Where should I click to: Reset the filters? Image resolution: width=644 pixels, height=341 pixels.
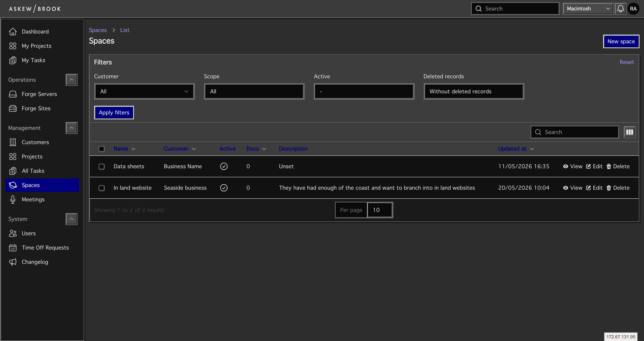(627, 62)
